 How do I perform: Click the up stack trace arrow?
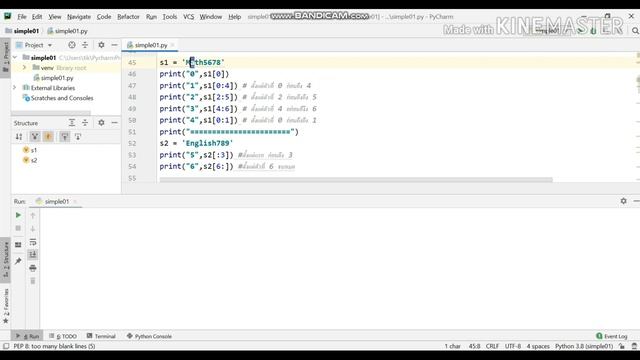[x=33, y=215]
